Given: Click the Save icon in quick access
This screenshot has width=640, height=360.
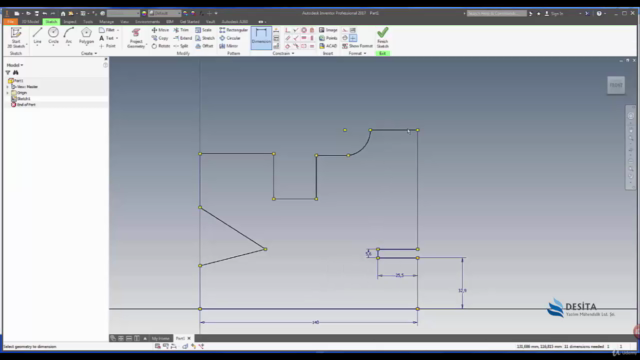Looking at the screenshot, I should click(36, 13).
